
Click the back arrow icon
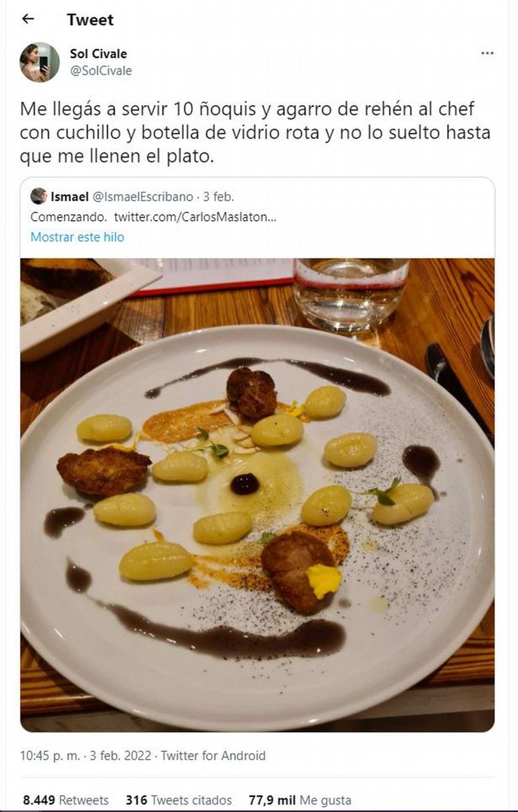pos(28,19)
